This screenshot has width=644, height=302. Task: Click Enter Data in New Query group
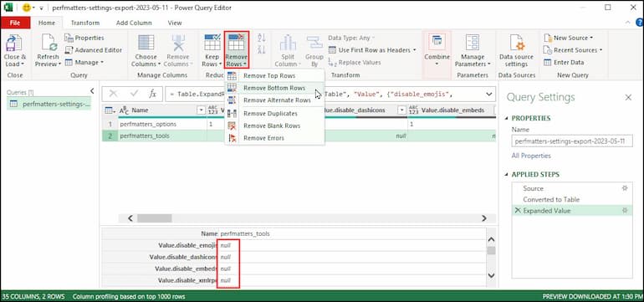(563, 63)
